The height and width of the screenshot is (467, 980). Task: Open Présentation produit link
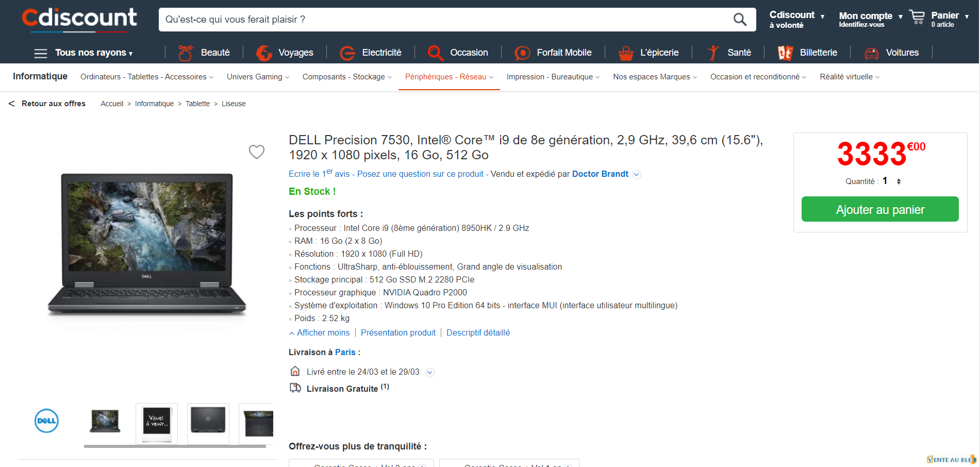(x=398, y=333)
